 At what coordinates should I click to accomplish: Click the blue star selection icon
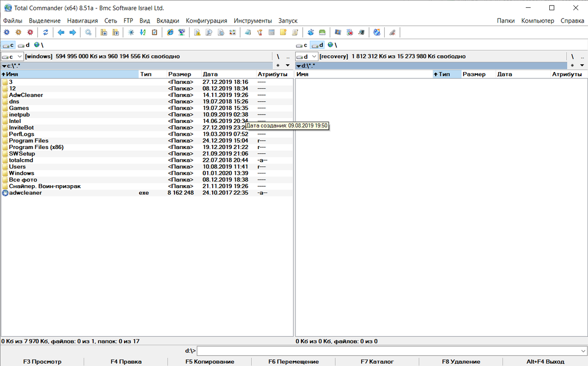point(131,32)
